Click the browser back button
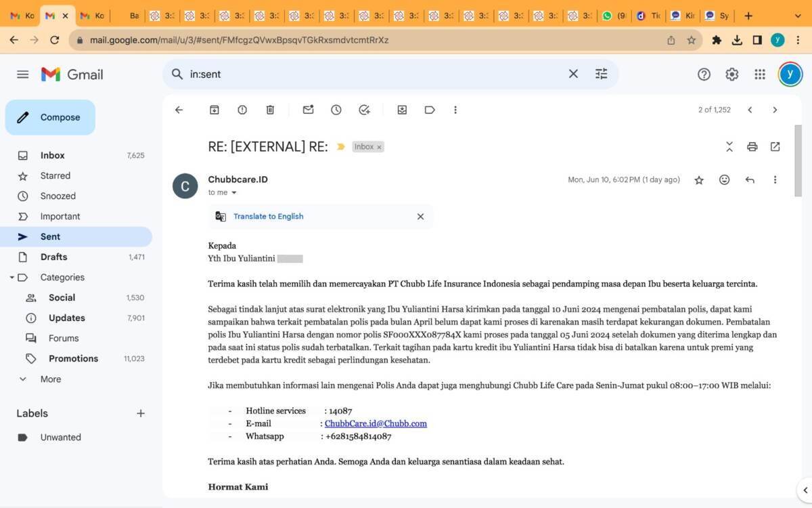812x508 pixels. coord(14,40)
